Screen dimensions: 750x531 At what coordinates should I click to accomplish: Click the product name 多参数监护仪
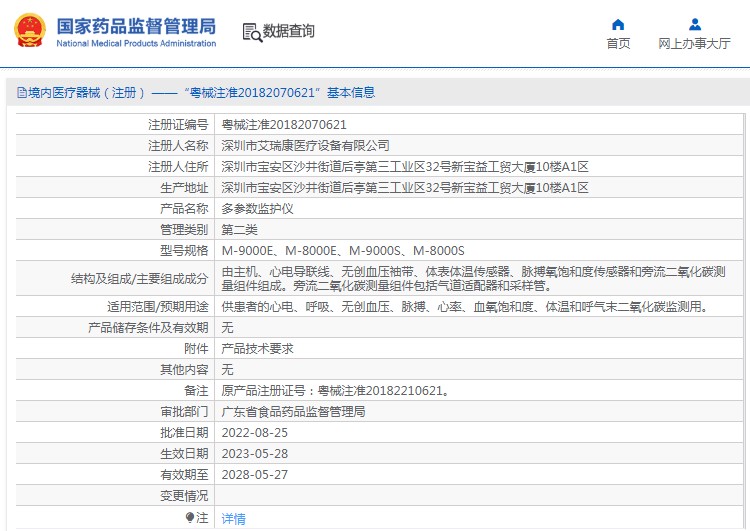coord(257,209)
